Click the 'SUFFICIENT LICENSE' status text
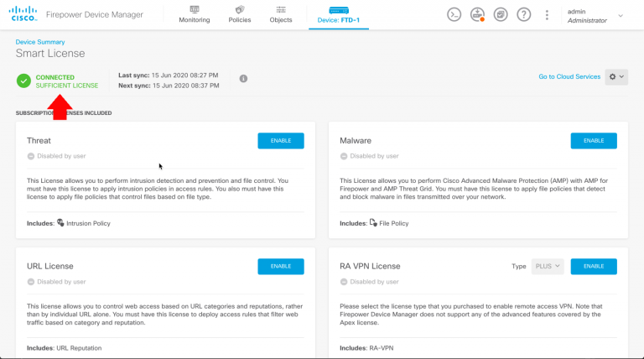The width and height of the screenshot is (644, 359). [x=67, y=86]
